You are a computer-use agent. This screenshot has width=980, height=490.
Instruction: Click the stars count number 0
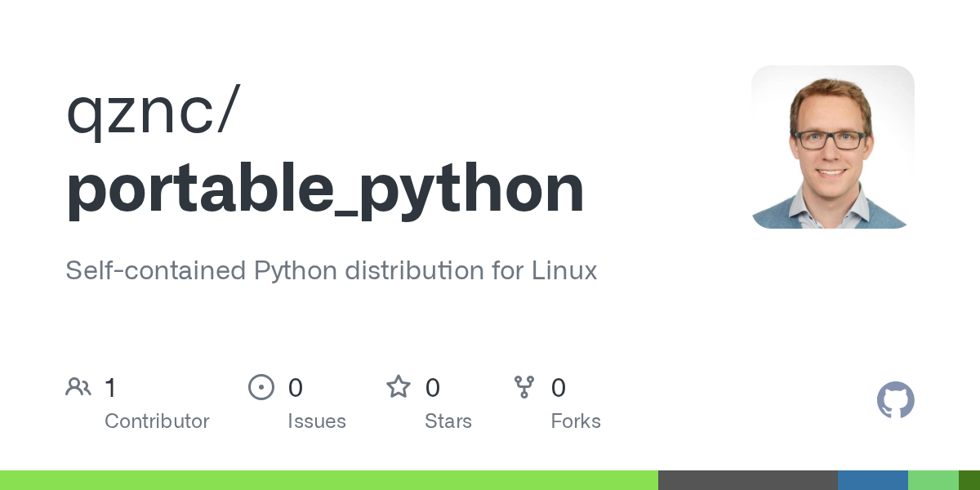pyautogui.click(x=433, y=388)
